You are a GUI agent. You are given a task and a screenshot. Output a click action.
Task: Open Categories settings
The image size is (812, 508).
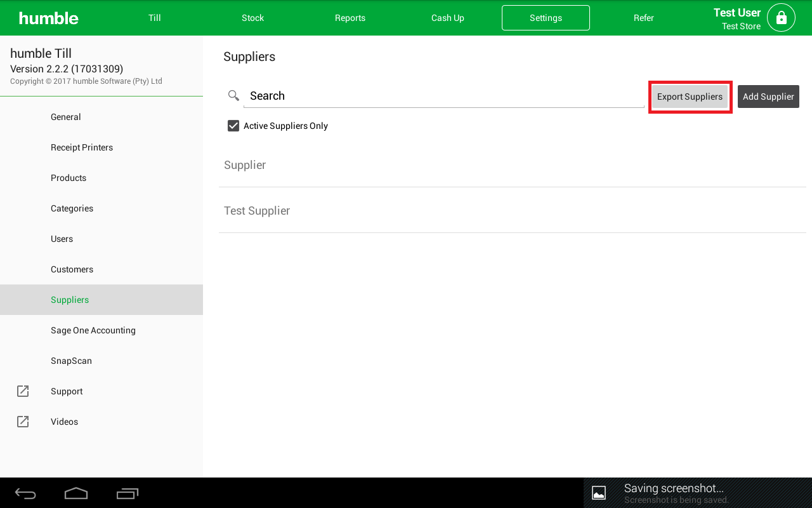click(101, 208)
